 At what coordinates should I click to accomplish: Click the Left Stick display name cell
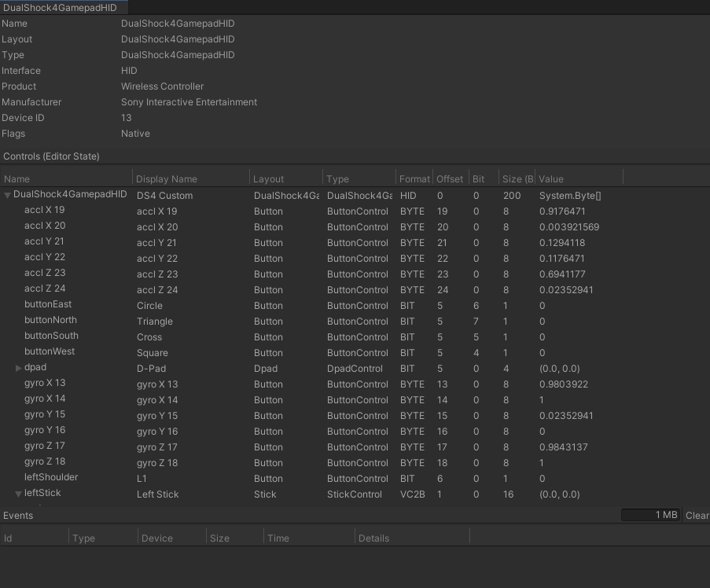click(157, 494)
